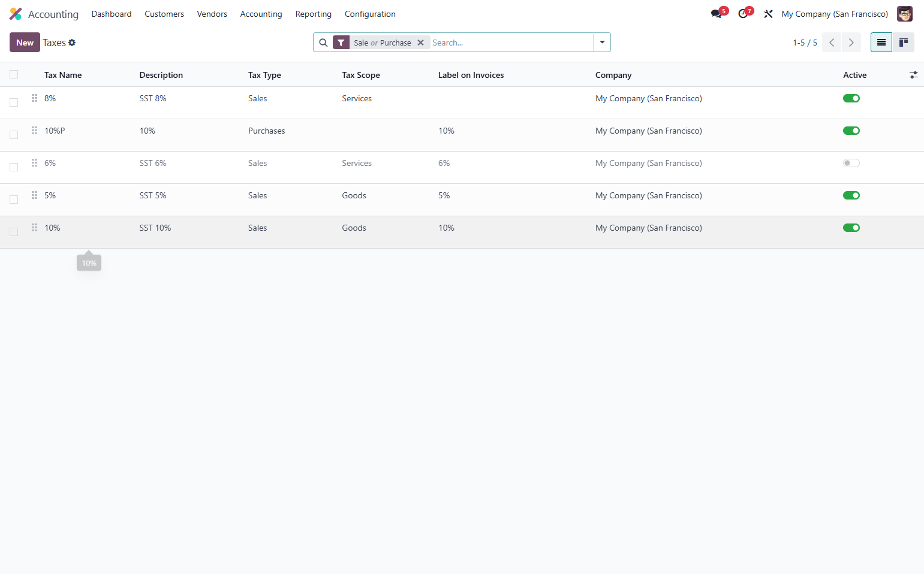924x574 pixels.
Task: Open the Configuration menu
Action: [x=370, y=14]
